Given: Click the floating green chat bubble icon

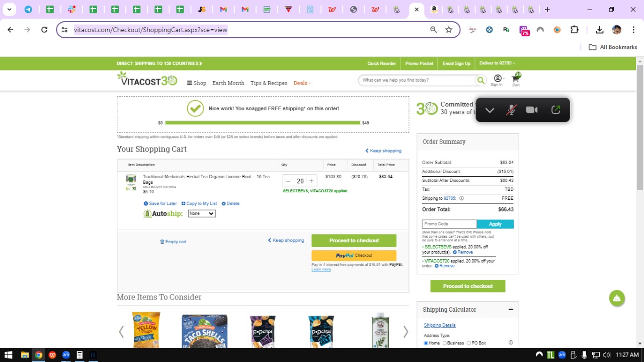Looking at the screenshot, I should tap(617, 298).
